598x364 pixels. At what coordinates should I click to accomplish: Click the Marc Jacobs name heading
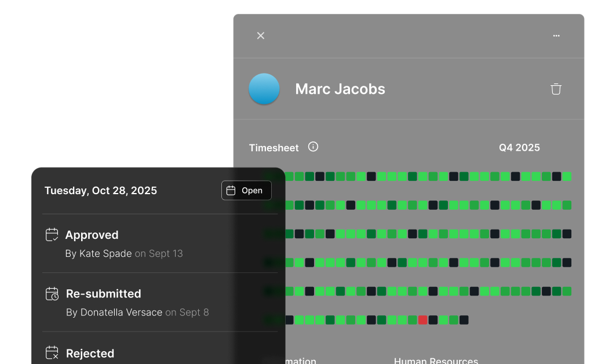(x=340, y=89)
